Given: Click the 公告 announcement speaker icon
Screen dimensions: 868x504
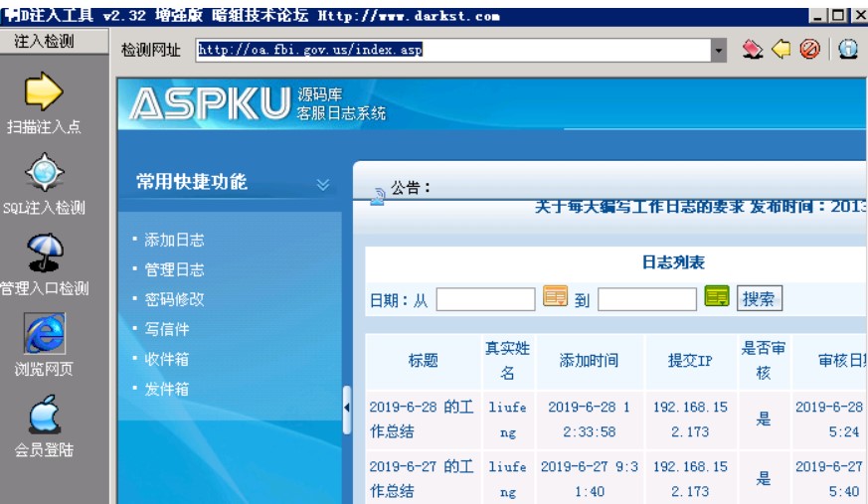Looking at the screenshot, I should coord(378,197).
